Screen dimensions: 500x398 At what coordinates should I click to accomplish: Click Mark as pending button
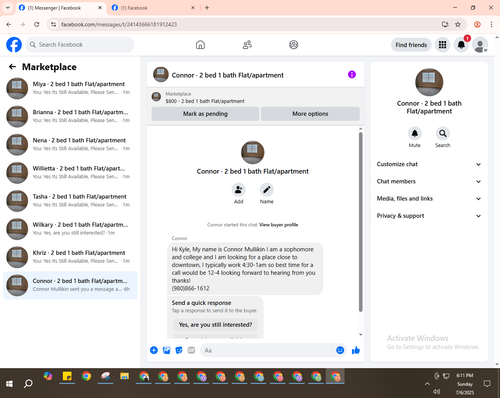[205, 114]
